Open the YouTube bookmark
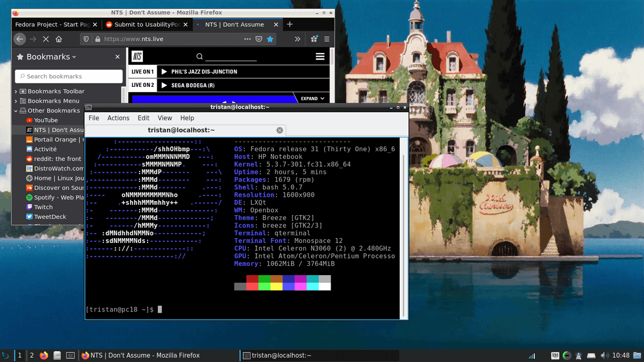 (46, 120)
